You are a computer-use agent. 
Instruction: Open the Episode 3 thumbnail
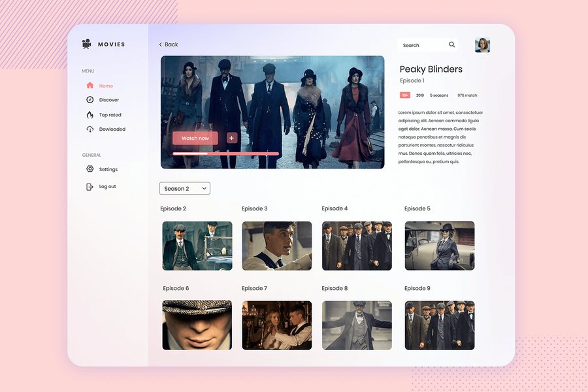(x=277, y=246)
